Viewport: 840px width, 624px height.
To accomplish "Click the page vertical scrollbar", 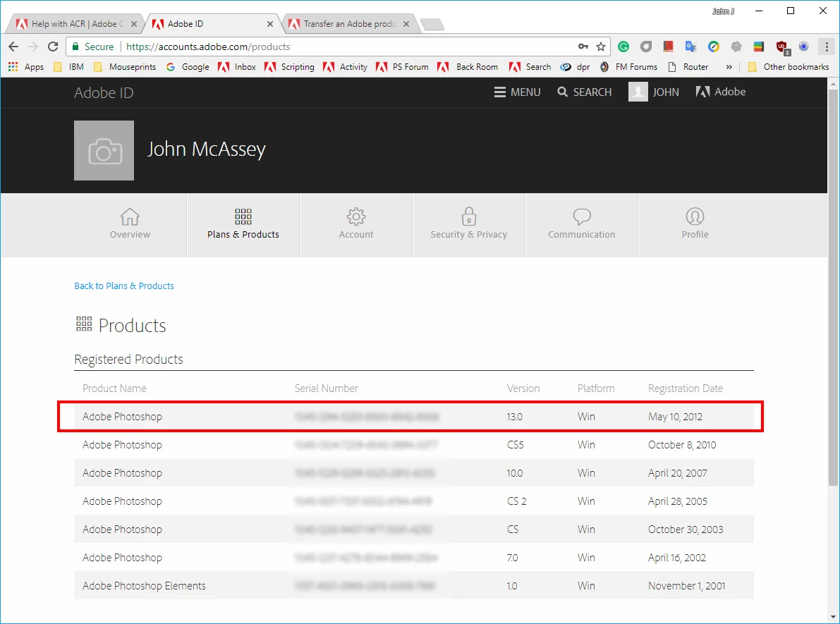I will click(x=834, y=289).
